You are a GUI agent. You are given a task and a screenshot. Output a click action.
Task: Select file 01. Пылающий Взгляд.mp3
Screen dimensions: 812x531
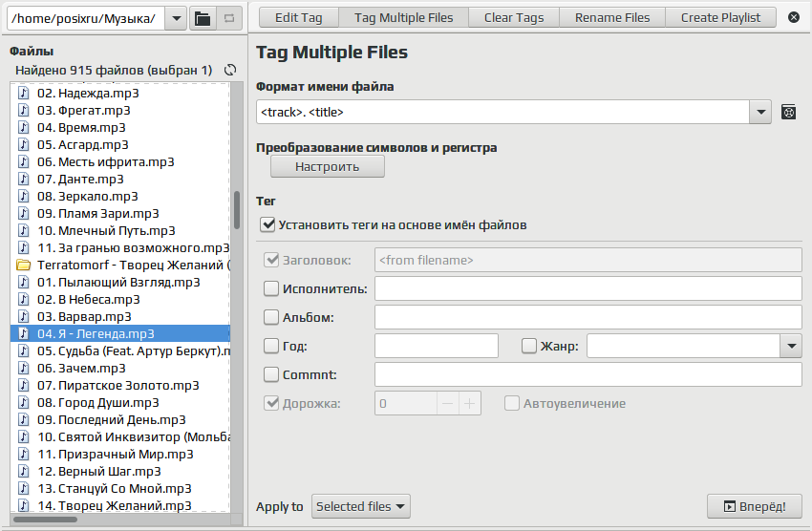pyautogui.click(x=119, y=282)
